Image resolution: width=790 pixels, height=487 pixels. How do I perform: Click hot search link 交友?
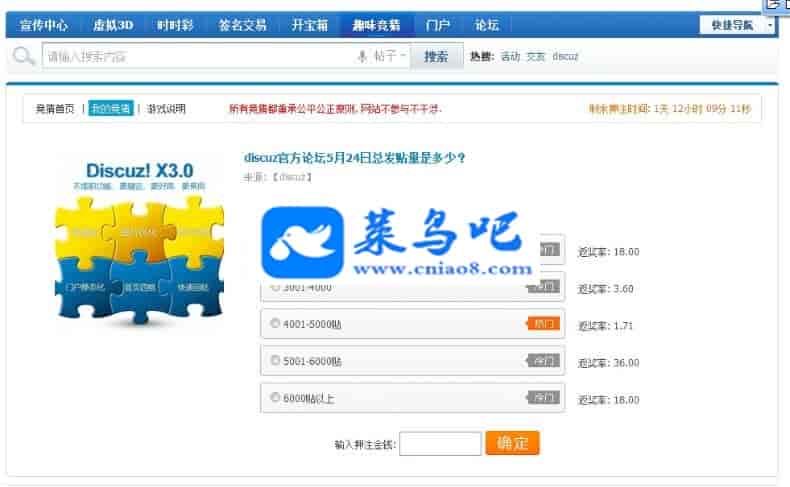pos(536,56)
